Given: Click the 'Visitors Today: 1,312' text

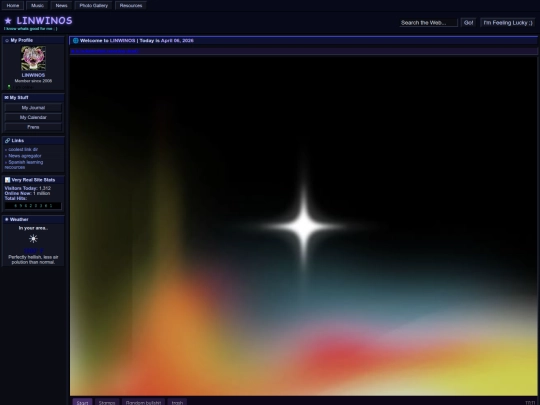Looking at the screenshot, I should (28, 188).
